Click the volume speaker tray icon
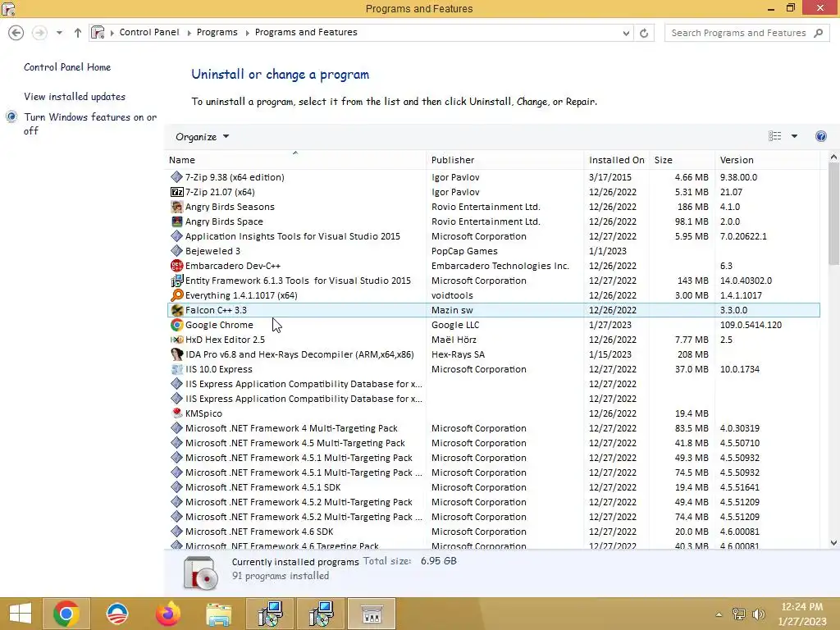Screen dimensions: 840x630 [x=759, y=614]
